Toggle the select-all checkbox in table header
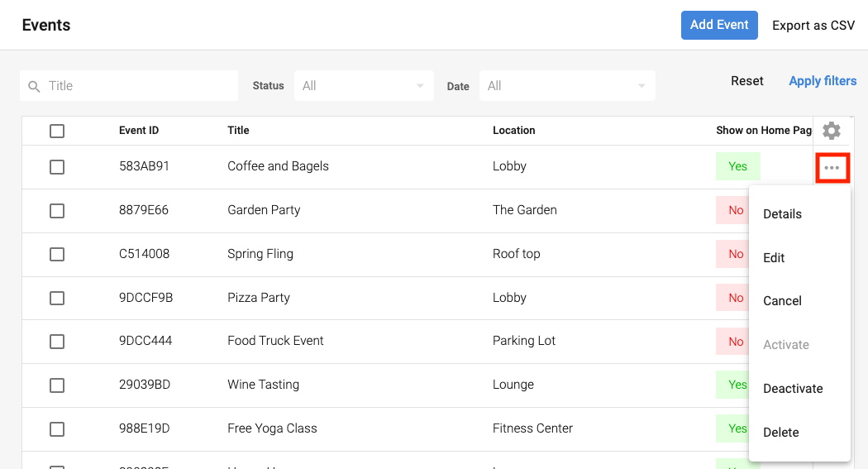The width and height of the screenshot is (868, 469). point(57,131)
